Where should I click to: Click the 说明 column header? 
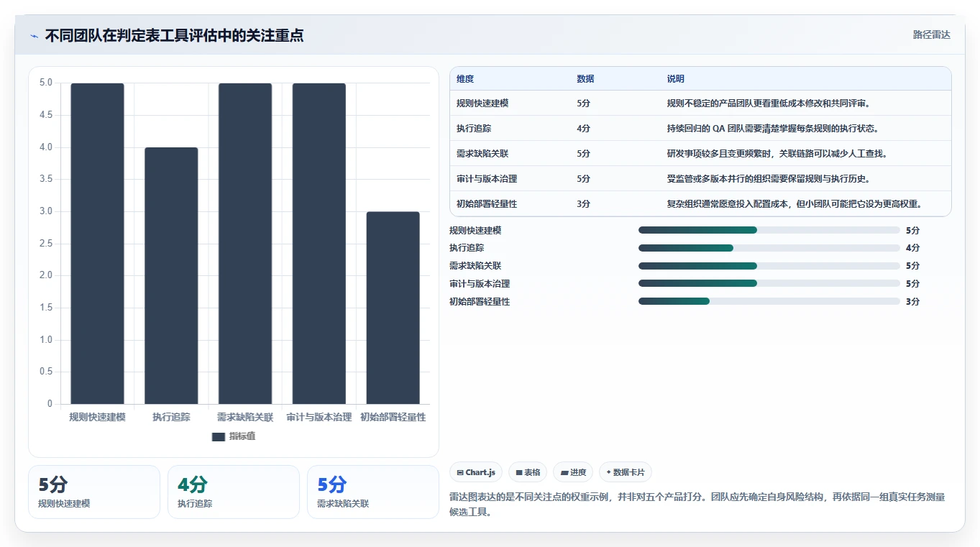676,79
